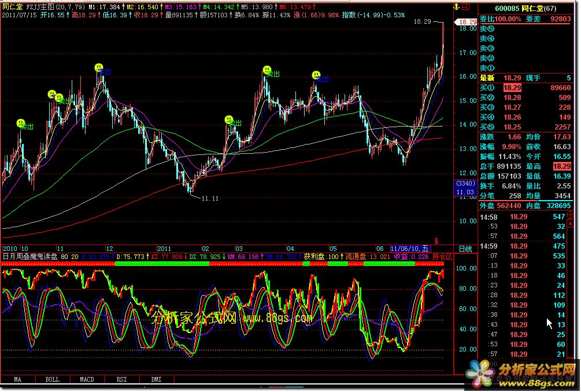Click the 委比 100.00% value
The image size is (581, 392).
click(508, 19)
